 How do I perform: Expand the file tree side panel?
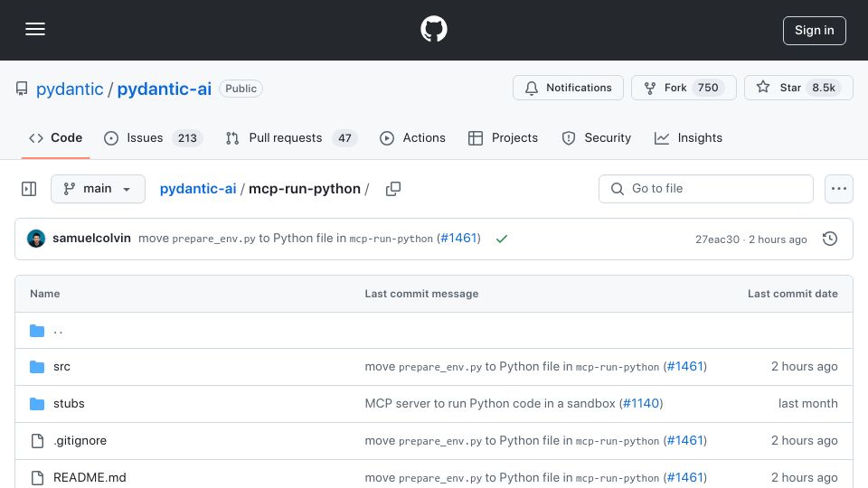[29, 189]
